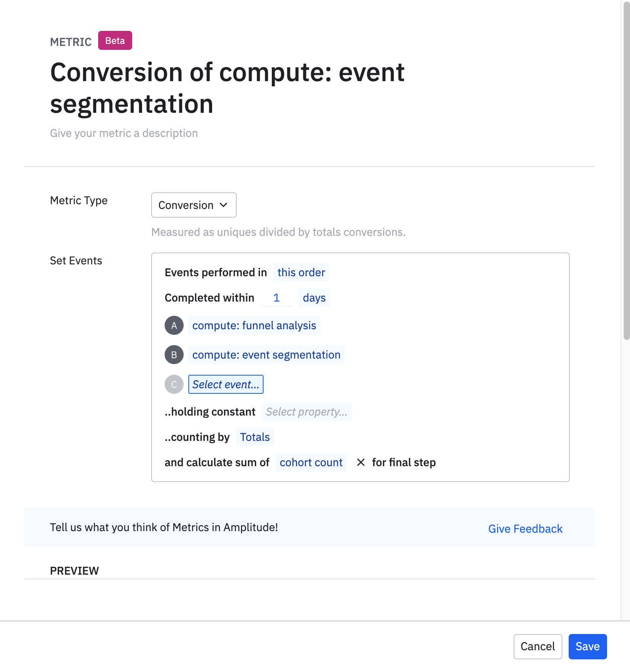Screen dimensions: 630x672
Task: Click the pink Beta badge
Action: [x=115, y=41]
